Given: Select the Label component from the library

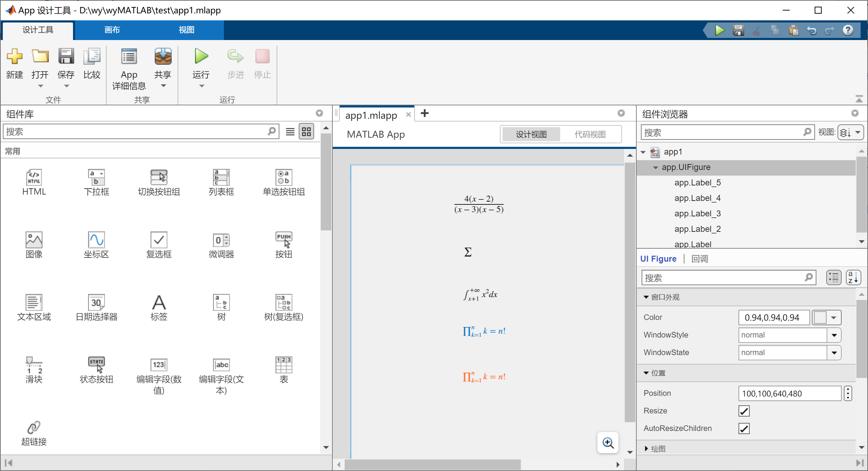Looking at the screenshot, I should pyautogui.click(x=159, y=303).
